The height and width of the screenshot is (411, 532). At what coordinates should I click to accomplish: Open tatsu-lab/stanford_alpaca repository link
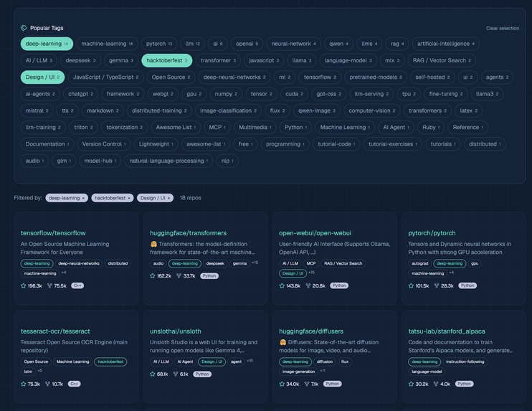coord(447,331)
